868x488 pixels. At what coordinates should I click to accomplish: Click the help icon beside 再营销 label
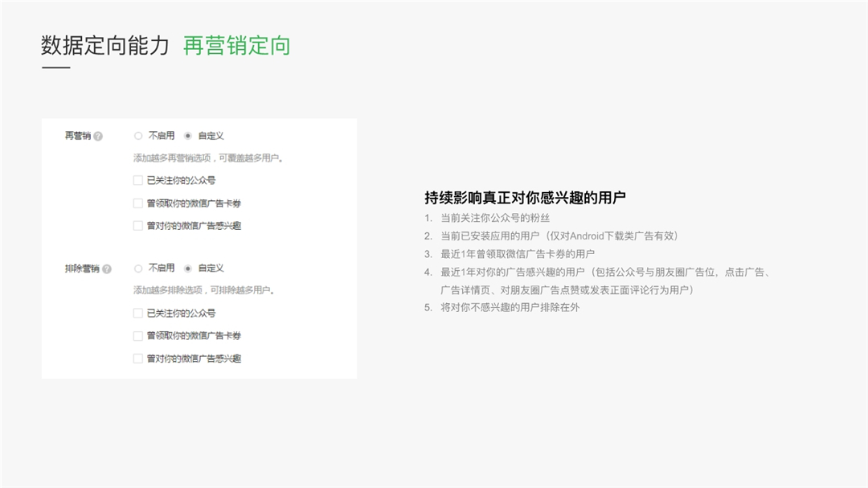click(x=98, y=136)
